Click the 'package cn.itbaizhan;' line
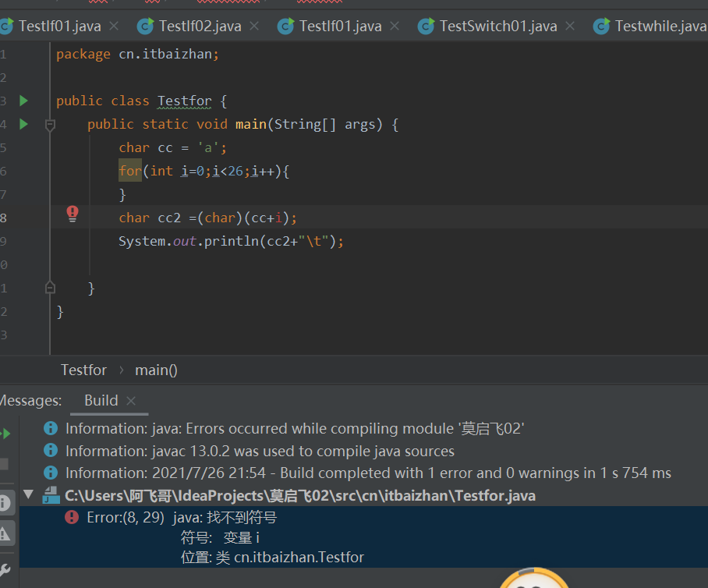This screenshot has height=588, width=708. click(x=138, y=54)
